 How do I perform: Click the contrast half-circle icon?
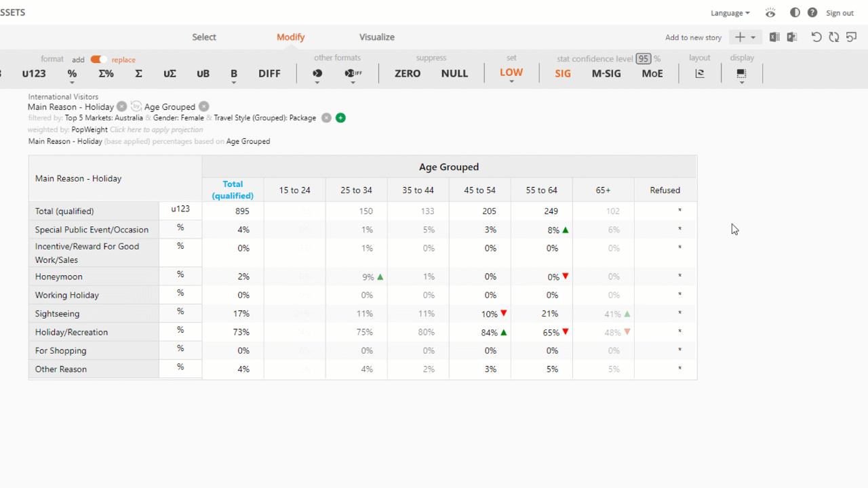pyautogui.click(x=795, y=13)
